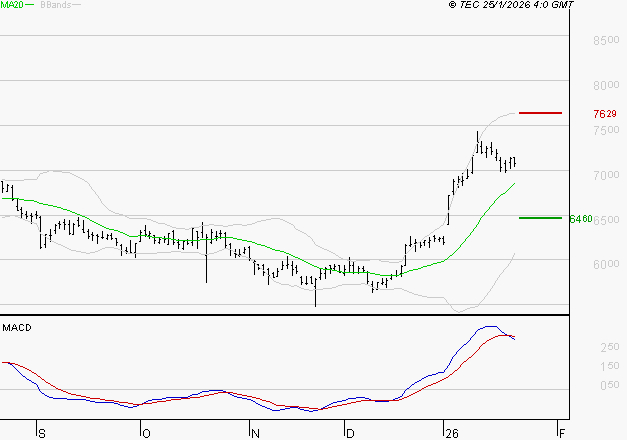The image size is (627, 440).
Task: Click the 250 MACD axis label
Action: click(x=610, y=347)
